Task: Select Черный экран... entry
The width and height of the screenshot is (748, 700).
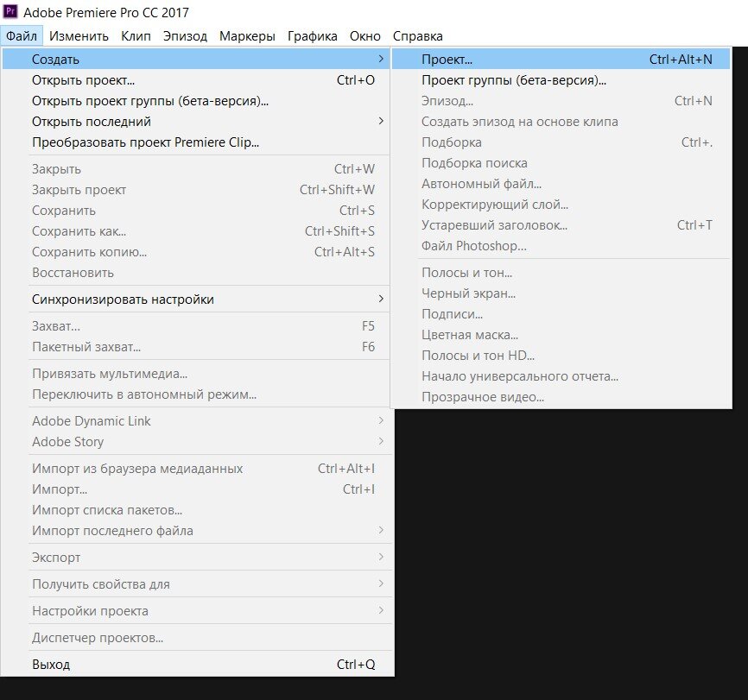Action: 561,293
